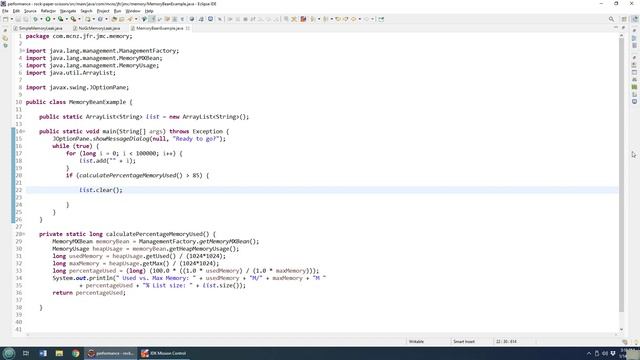
Task: Click the green Run button in toolbar
Action: [48, 19]
